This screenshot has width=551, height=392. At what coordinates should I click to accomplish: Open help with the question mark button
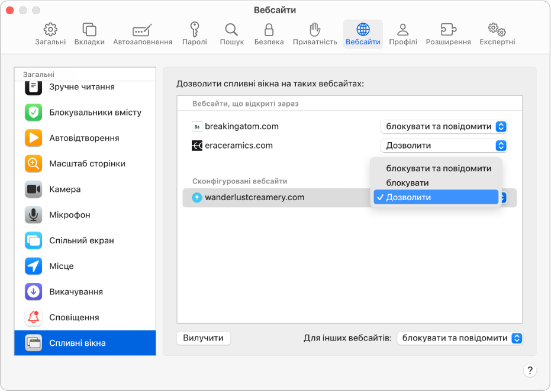(530, 370)
